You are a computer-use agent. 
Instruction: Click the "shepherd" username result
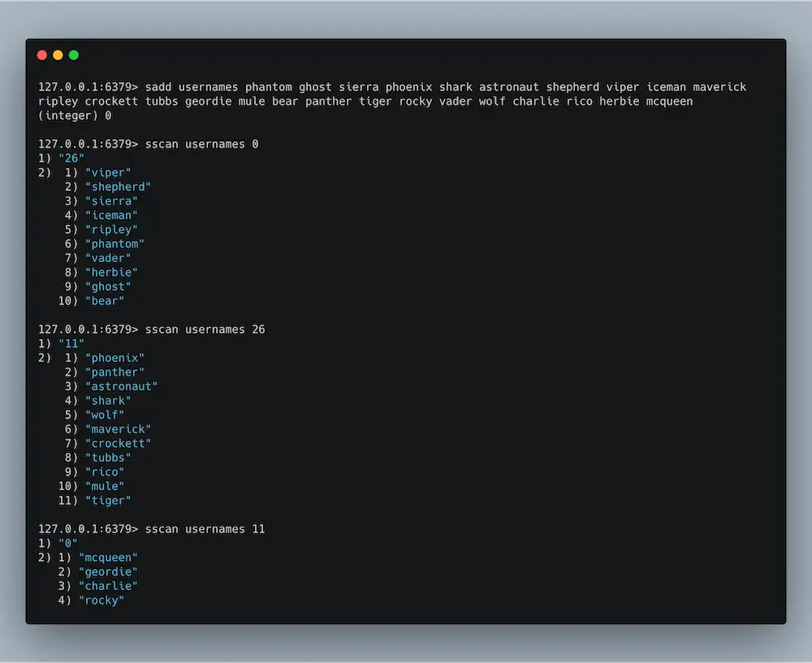point(118,187)
